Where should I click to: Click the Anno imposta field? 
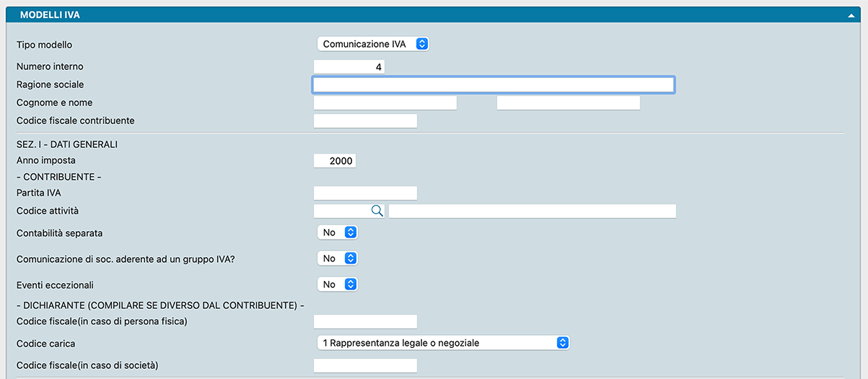pos(335,160)
